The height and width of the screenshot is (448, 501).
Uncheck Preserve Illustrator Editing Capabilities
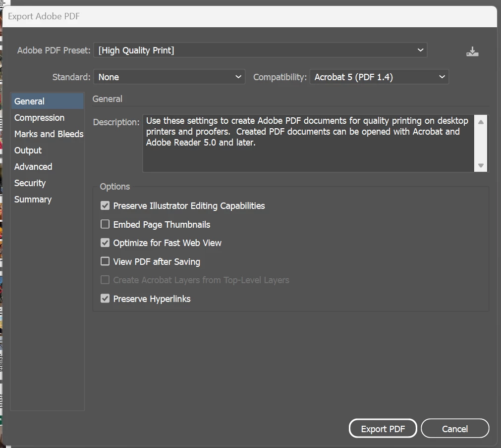105,205
